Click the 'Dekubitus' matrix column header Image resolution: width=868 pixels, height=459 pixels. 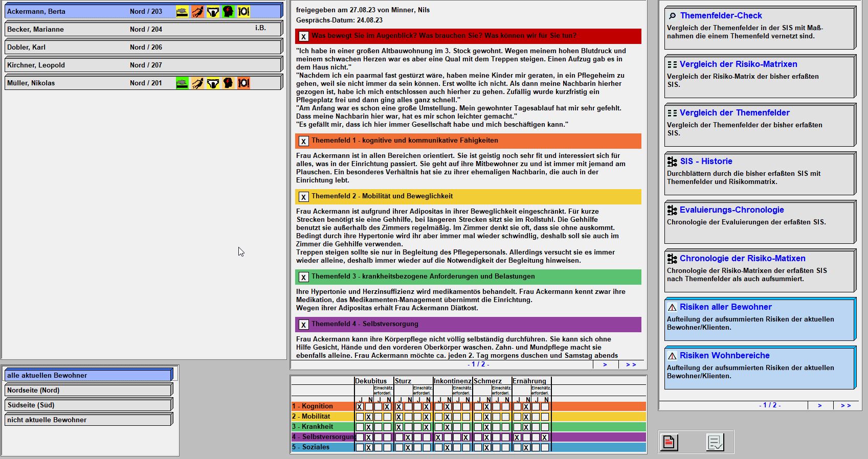tap(371, 381)
